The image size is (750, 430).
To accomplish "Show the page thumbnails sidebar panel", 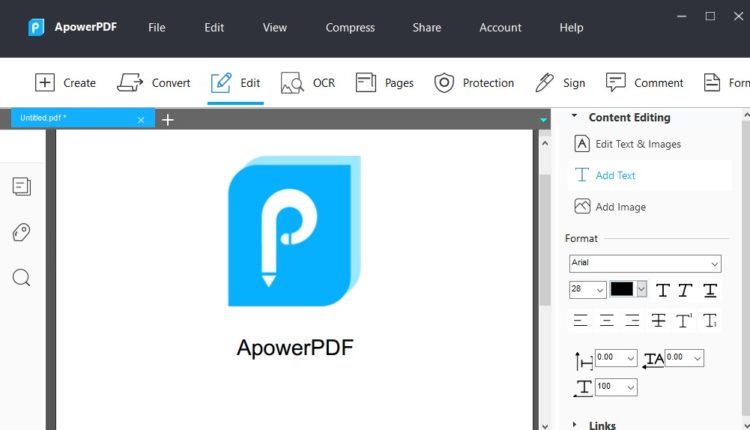I will coord(22,187).
